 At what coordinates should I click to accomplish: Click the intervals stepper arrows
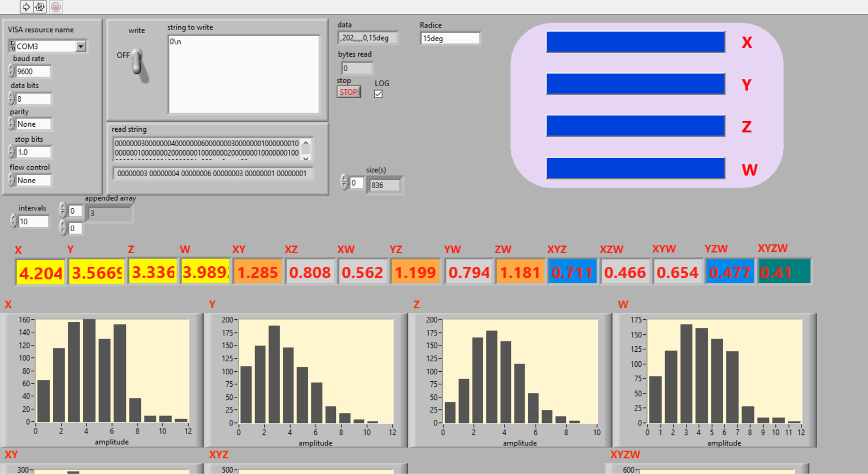click(x=13, y=221)
